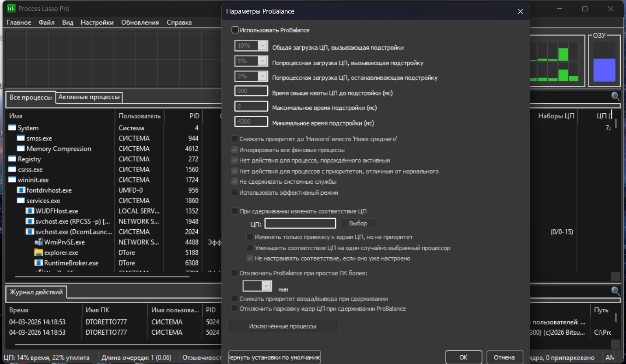626x364 pixels.
Task: Click the System process icon
Action: [x=12, y=128]
